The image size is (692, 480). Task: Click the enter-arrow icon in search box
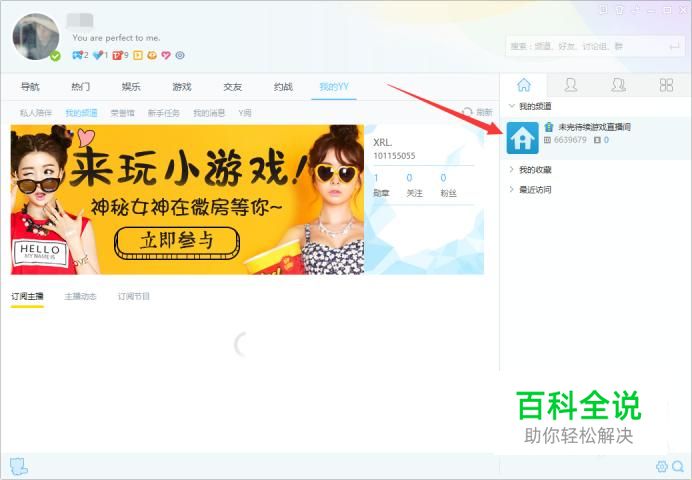(x=674, y=46)
